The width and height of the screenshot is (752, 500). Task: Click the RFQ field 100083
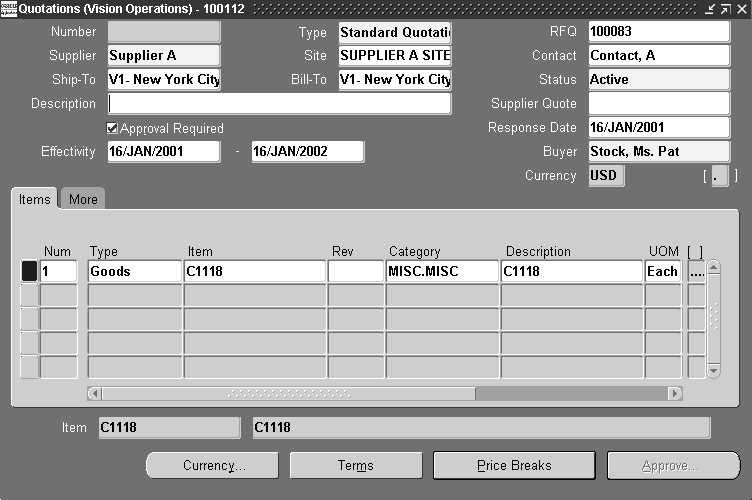point(659,32)
